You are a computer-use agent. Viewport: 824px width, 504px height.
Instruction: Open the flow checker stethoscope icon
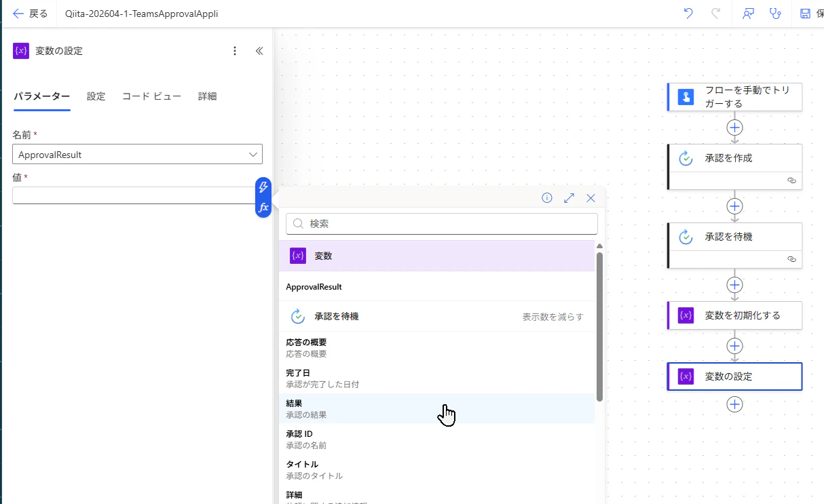pos(774,14)
